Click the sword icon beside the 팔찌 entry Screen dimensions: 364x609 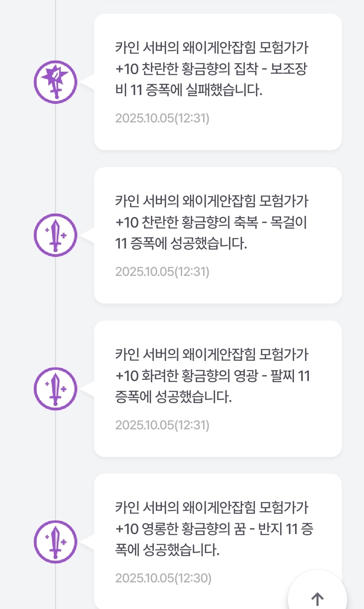(56, 389)
